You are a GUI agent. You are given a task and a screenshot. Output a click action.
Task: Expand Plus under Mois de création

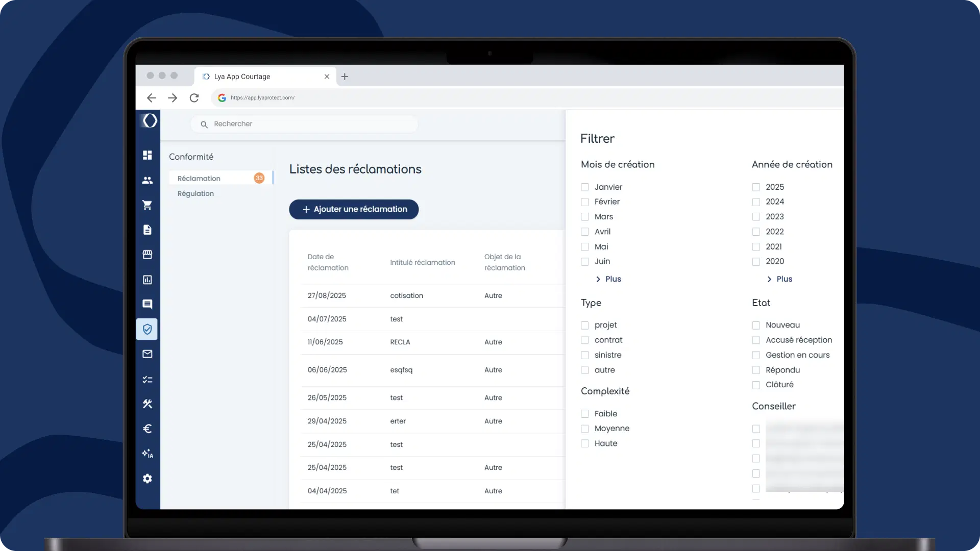pos(608,279)
